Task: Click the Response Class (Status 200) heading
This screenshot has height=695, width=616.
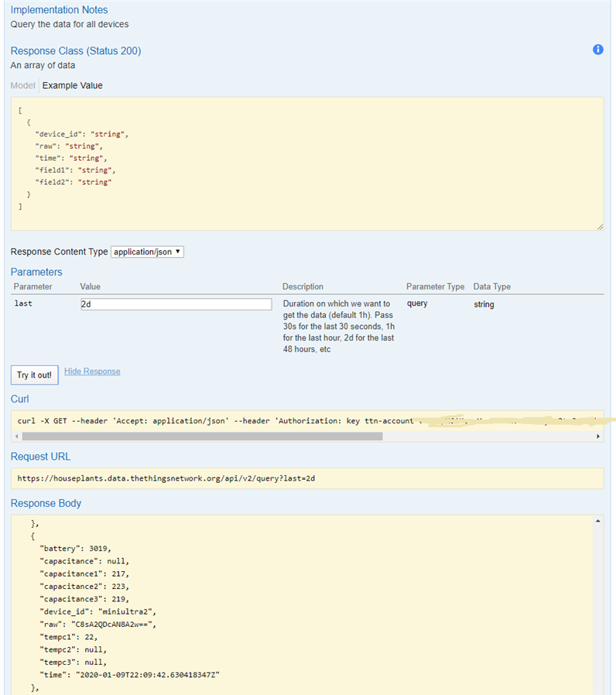Action: [x=76, y=51]
